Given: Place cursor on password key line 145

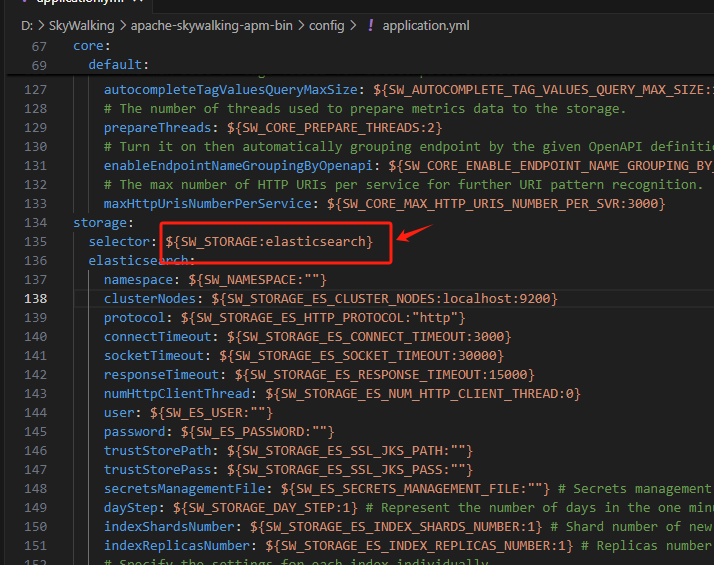Looking at the screenshot, I should (x=134, y=432).
